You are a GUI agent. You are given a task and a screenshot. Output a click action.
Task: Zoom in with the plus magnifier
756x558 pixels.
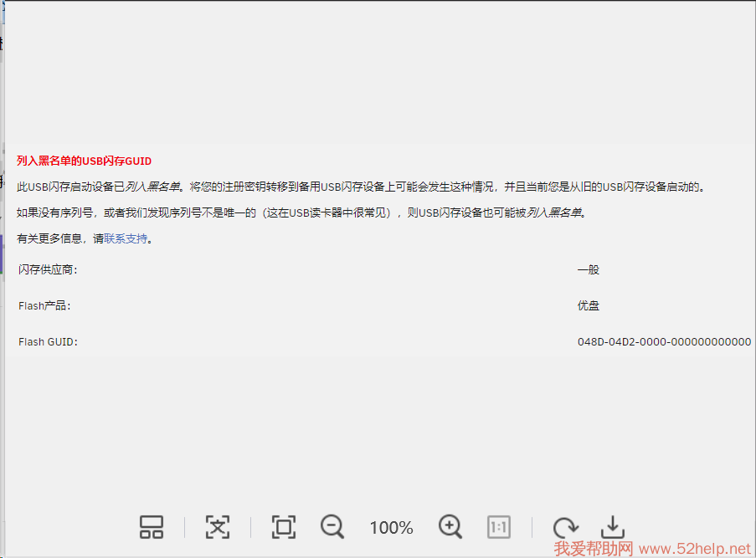click(x=450, y=527)
